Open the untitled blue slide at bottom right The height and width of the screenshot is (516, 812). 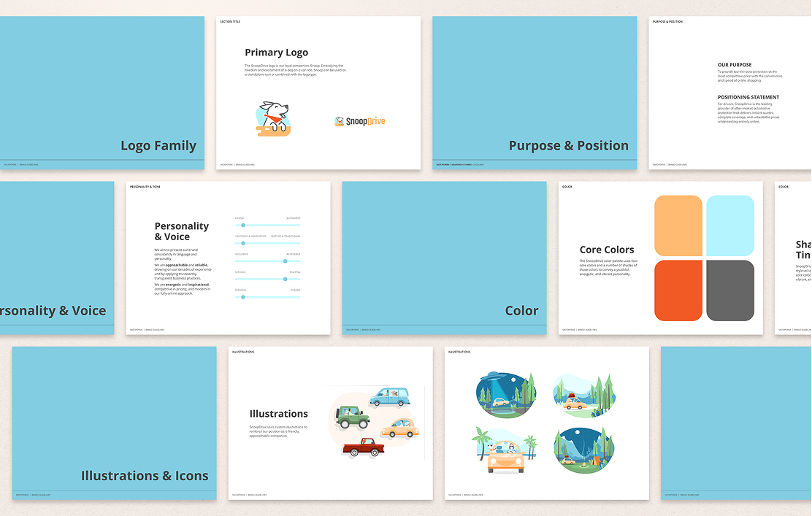click(736, 423)
